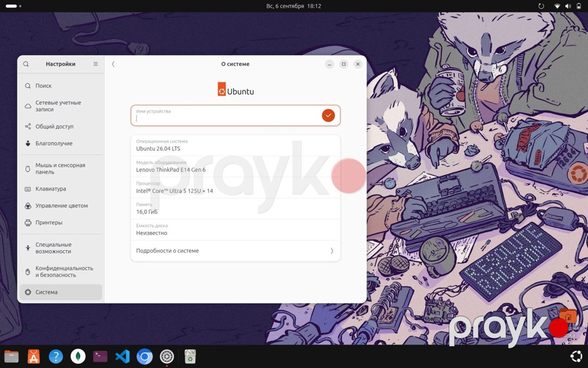The width and height of the screenshot is (588, 368).
Task: Click the share icon beside Общий доступ
Action: click(x=28, y=126)
